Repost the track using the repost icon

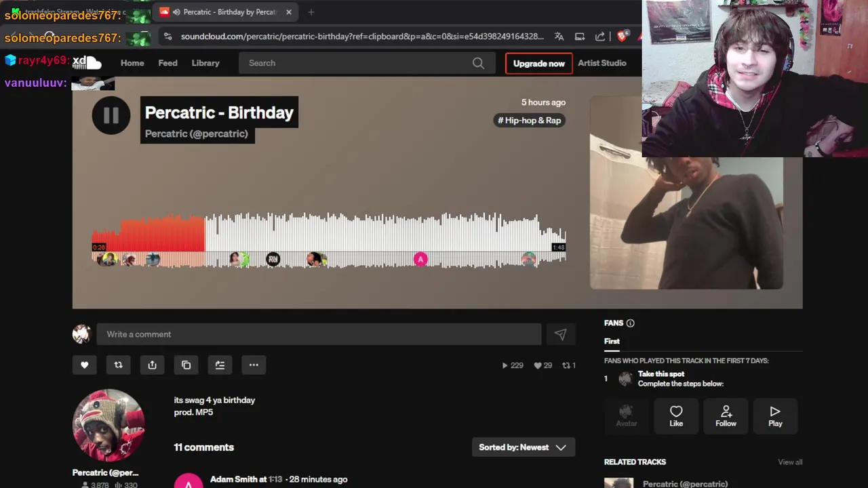pyautogui.click(x=119, y=365)
